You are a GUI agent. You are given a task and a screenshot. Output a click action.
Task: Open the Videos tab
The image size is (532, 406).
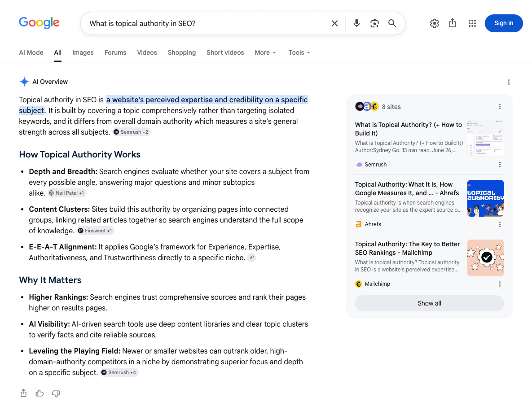coord(147,52)
